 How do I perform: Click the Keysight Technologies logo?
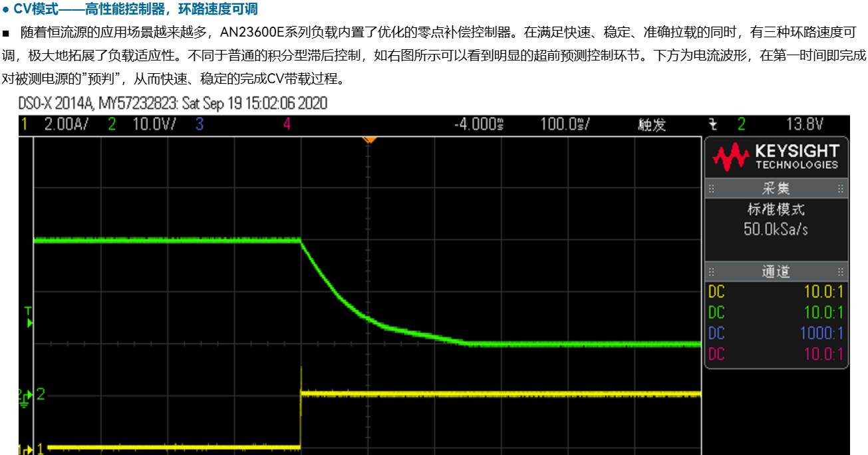coord(776,156)
